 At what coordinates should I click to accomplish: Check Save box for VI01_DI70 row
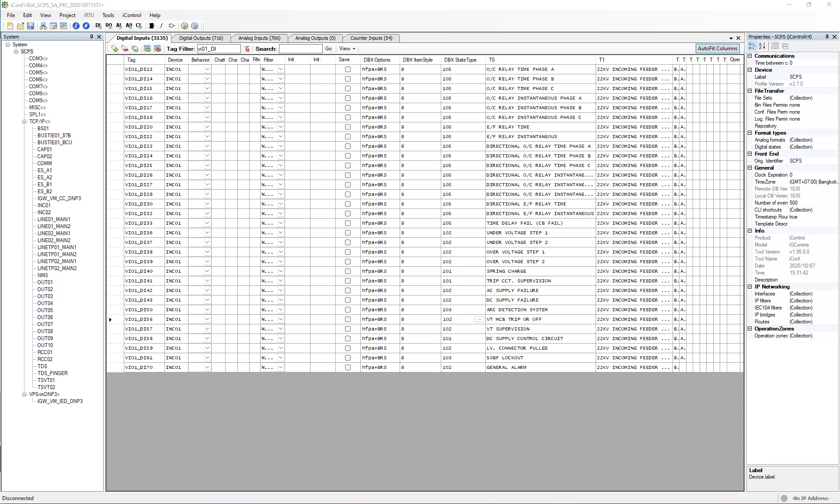coord(348,367)
